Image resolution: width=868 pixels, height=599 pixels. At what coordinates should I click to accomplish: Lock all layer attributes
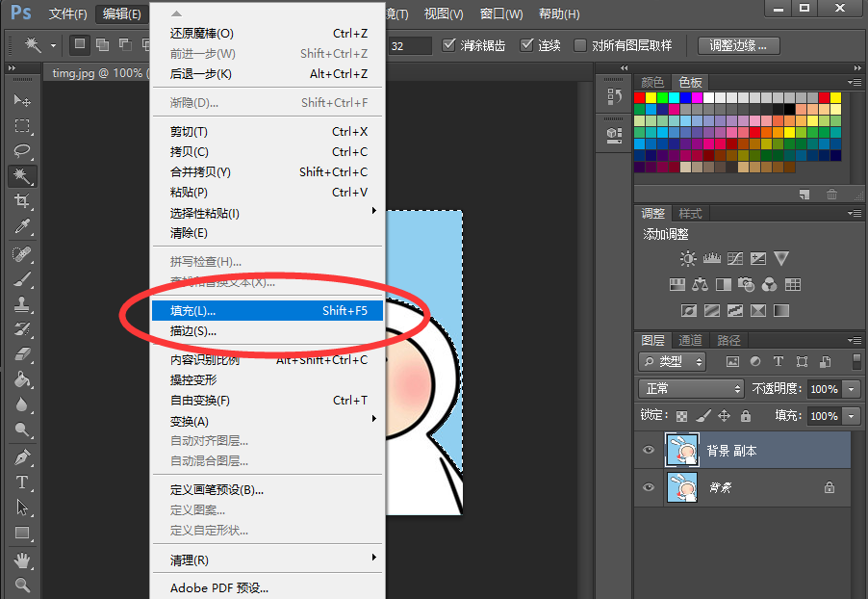pyautogui.click(x=746, y=416)
